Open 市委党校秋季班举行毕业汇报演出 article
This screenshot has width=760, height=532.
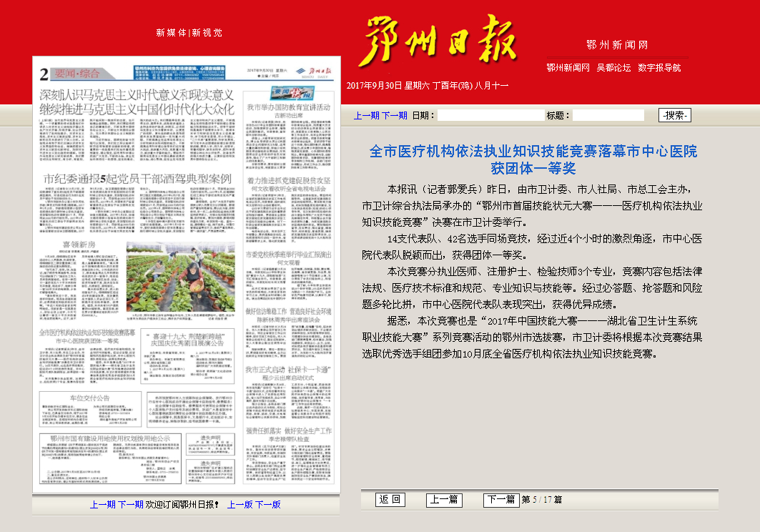click(x=289, y=255)
